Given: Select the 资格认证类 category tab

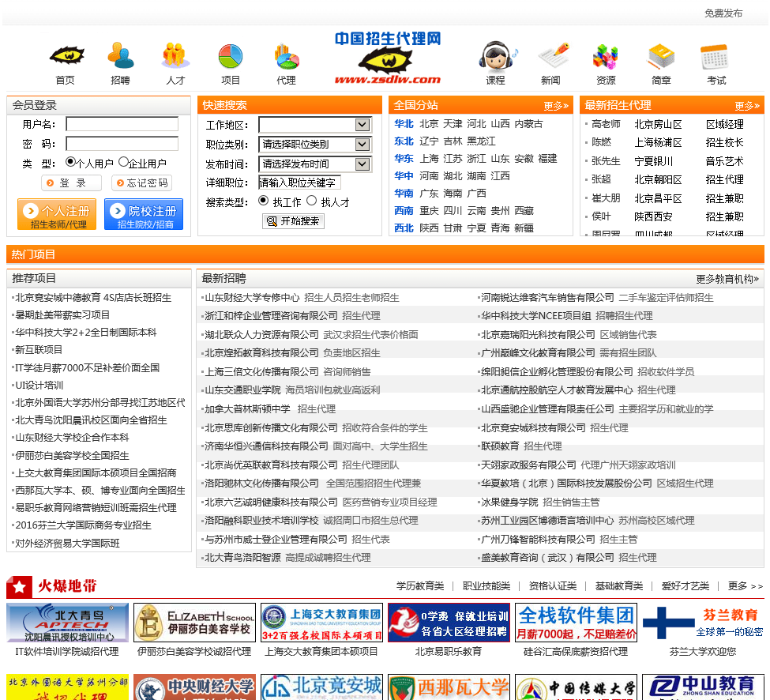Looking at the screenshot, I should (x=553, y=586).
